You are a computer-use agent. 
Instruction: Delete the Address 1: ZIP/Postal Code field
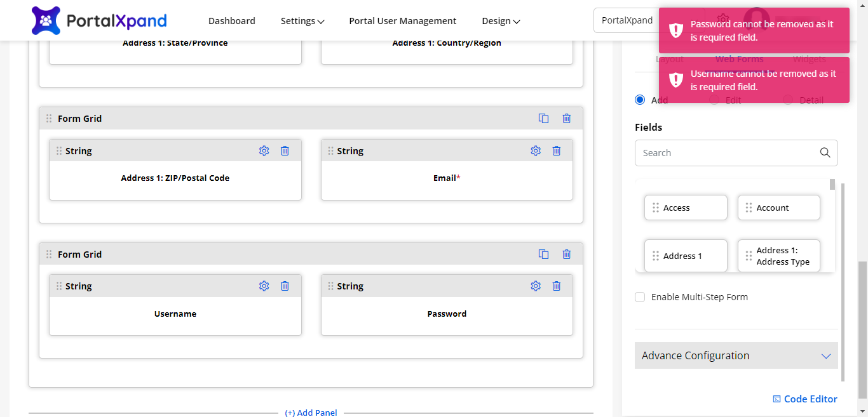285,151
